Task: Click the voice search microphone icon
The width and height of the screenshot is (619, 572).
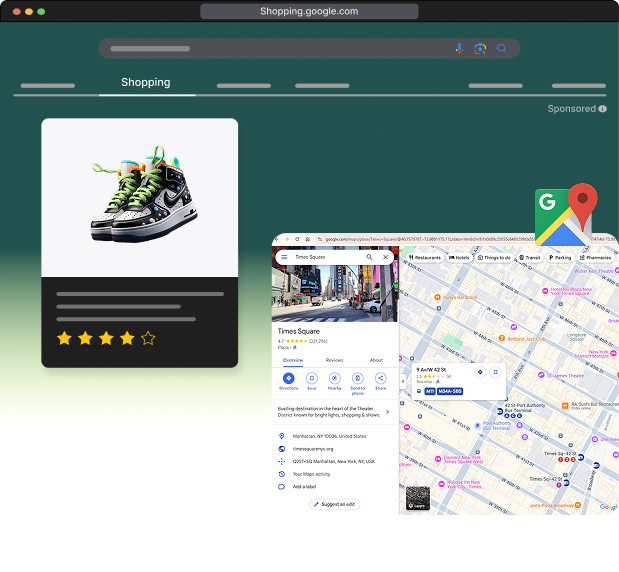Action: tap(459, 49)
